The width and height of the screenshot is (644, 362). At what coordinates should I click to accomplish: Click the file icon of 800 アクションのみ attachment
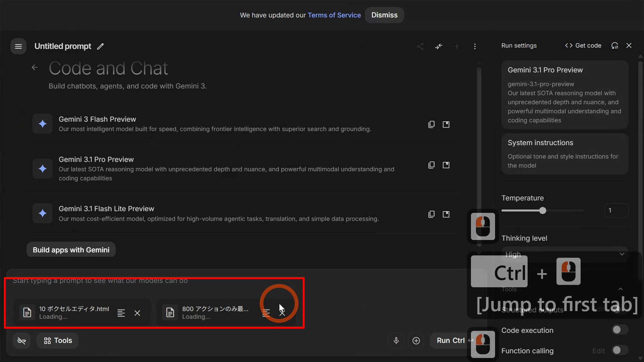click(x=170, y=312)
